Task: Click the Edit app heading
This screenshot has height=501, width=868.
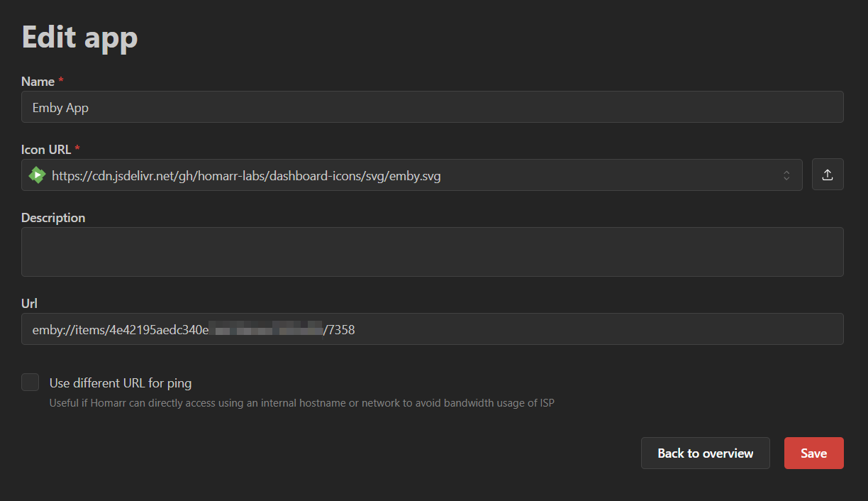Action: (79, 37)
